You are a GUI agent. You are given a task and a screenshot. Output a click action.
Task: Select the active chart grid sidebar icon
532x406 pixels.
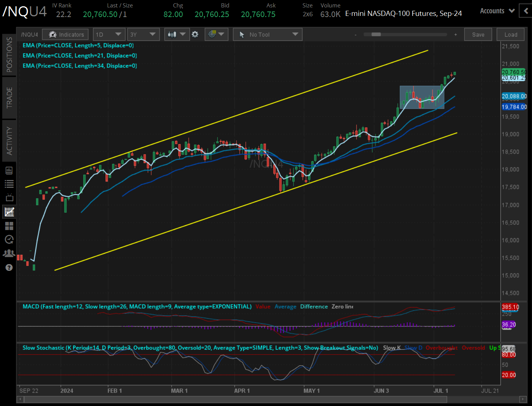[x=9, y=212]
